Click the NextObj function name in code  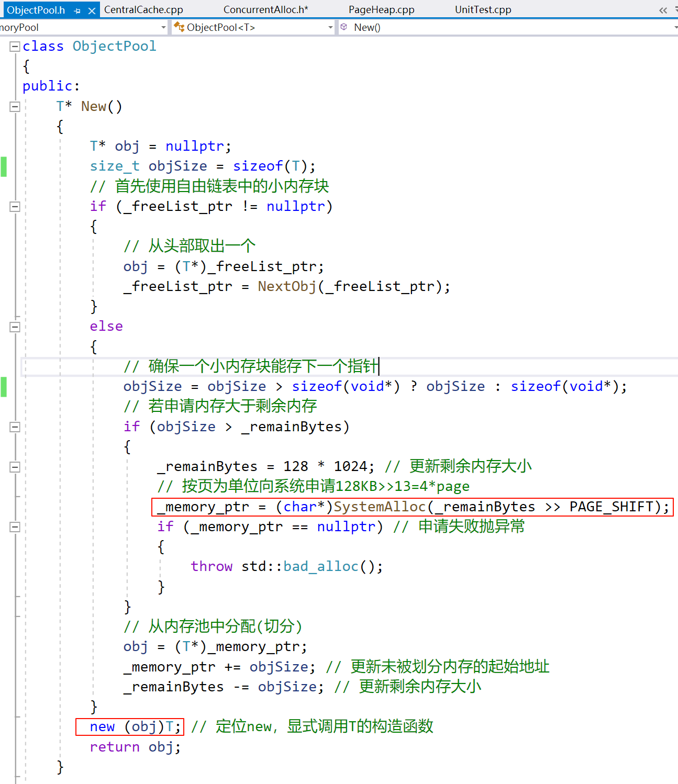[287, 286]
